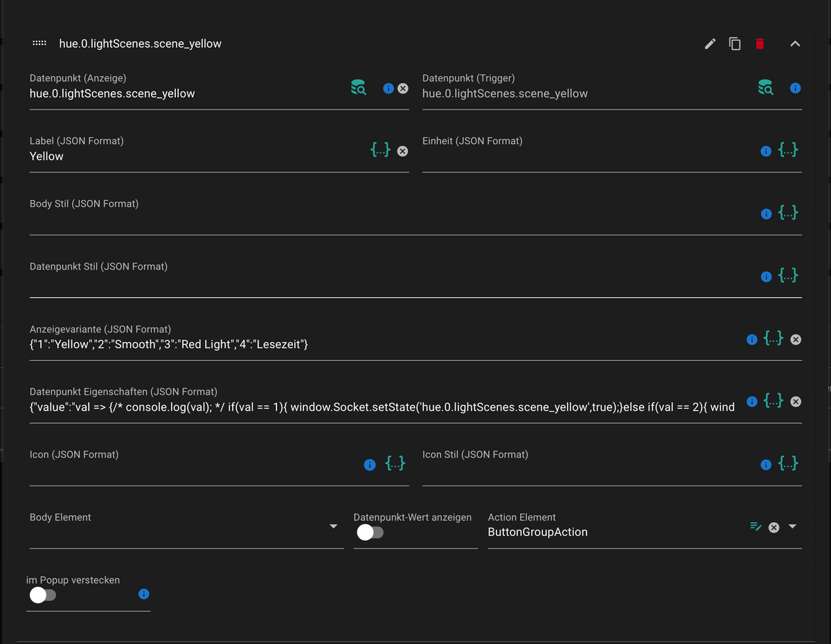
Task: Click into the Datenpunkt Eigenschaften text field
Action: pos(381,407)
